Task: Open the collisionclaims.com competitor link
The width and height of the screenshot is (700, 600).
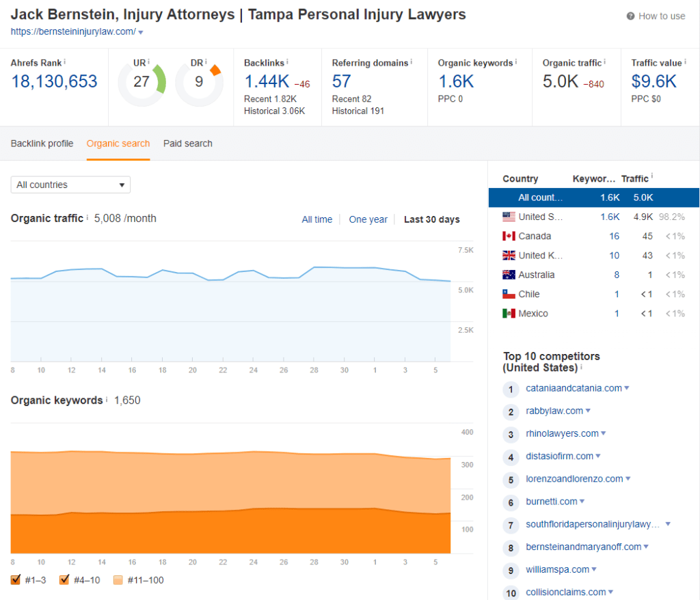Action: [565, 592]
